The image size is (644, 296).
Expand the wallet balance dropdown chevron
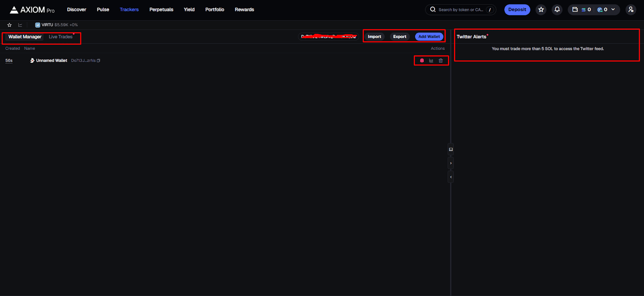click(613, 10)
